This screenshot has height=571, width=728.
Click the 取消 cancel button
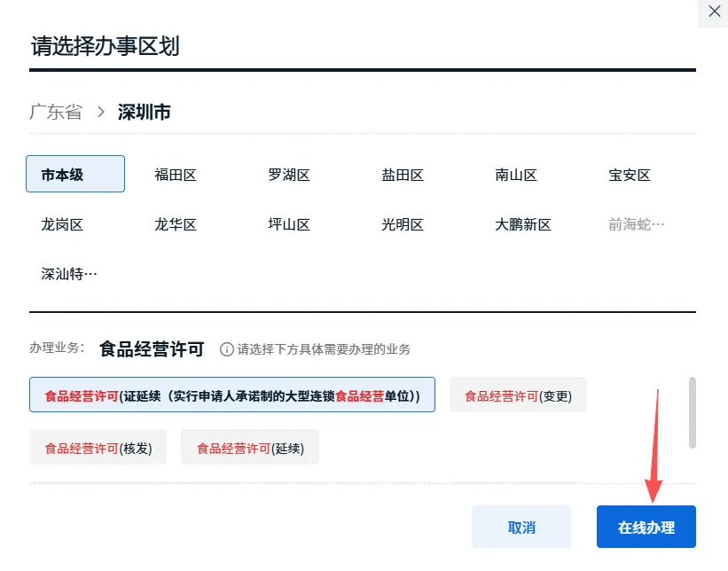click(x=521, y=527)
